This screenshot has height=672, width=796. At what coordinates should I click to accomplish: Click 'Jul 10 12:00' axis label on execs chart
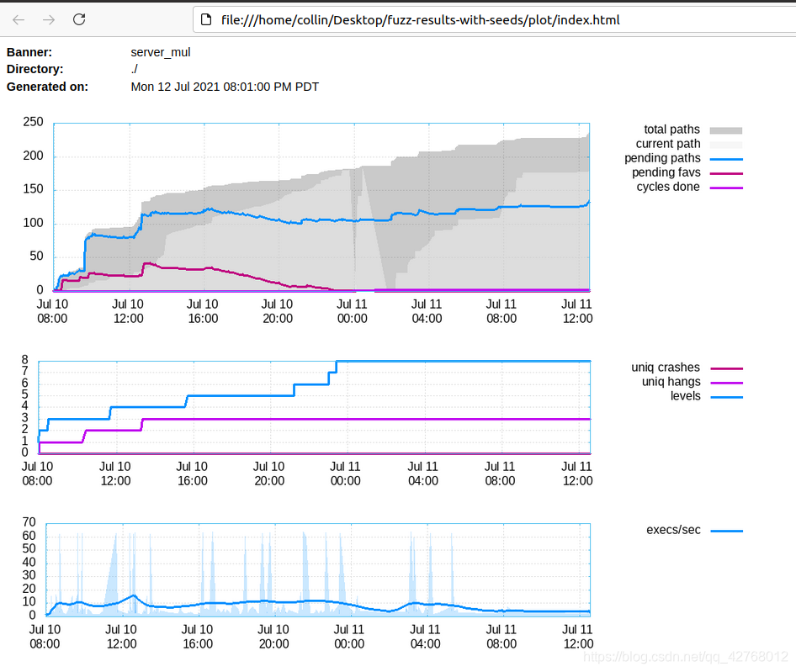[x=121, y=637]
